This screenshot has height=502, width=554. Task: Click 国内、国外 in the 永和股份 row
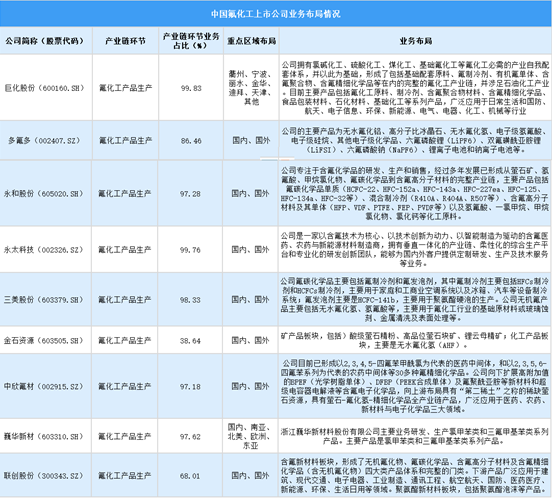(x=251, y=194)
